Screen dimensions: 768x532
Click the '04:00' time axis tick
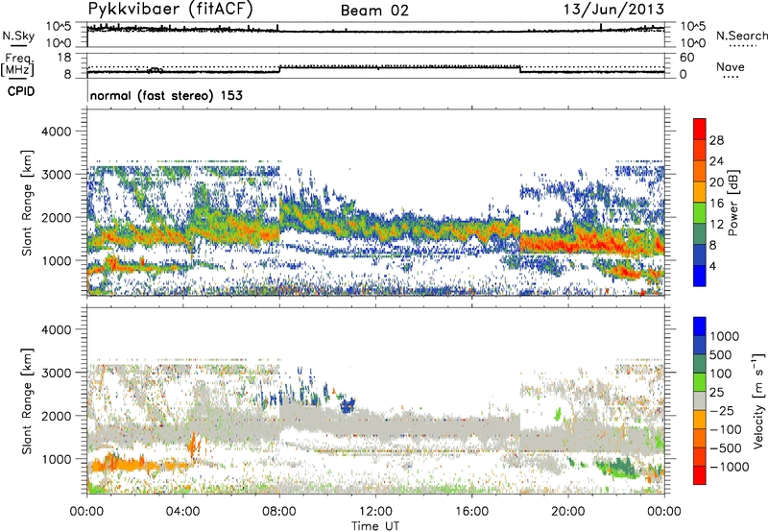pos(182,512)
